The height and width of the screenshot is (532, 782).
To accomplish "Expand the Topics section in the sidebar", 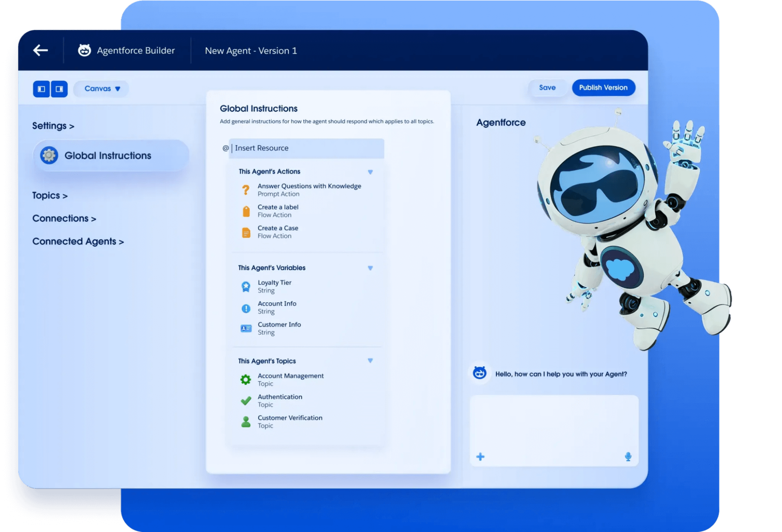I will click(50, 196).
